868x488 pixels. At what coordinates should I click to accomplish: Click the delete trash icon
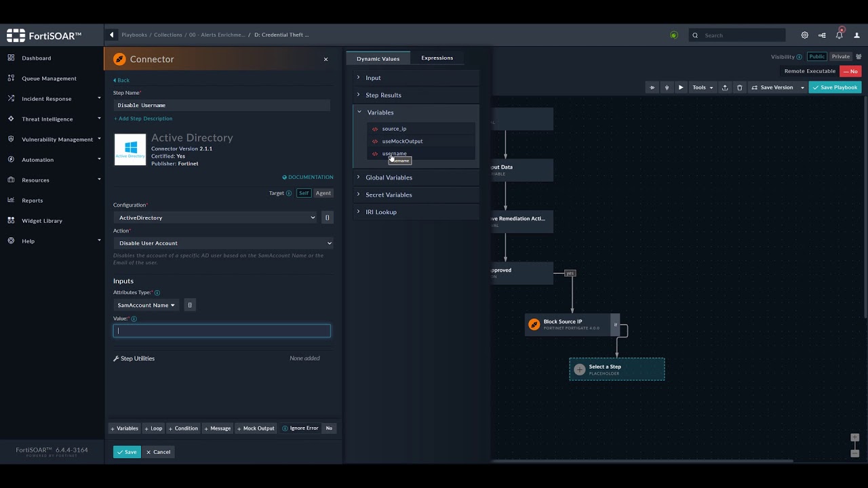click(739, 87)
